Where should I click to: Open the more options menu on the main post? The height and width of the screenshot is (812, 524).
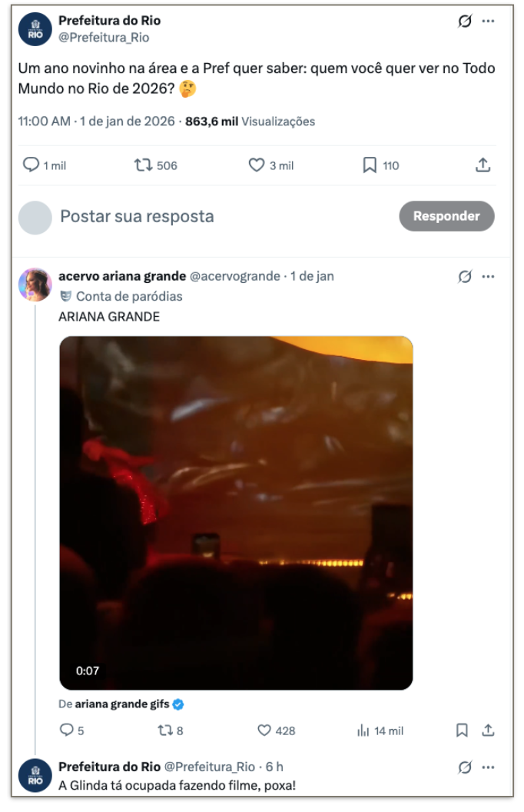pos(488,22)
